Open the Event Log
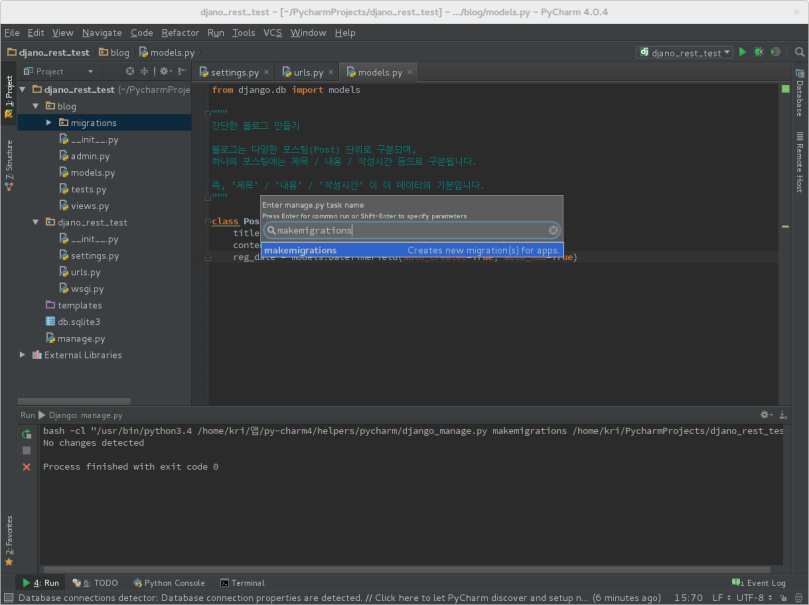 pyautogui.click(x=758, y=583)
